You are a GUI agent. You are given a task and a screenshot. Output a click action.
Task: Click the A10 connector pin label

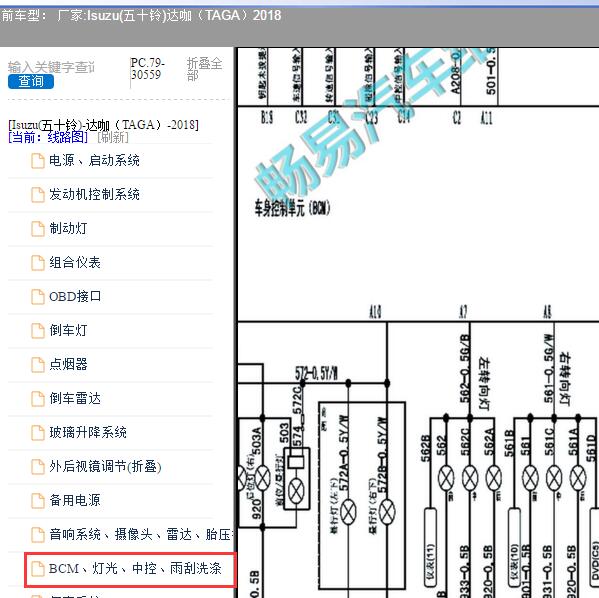click(376, 312)
